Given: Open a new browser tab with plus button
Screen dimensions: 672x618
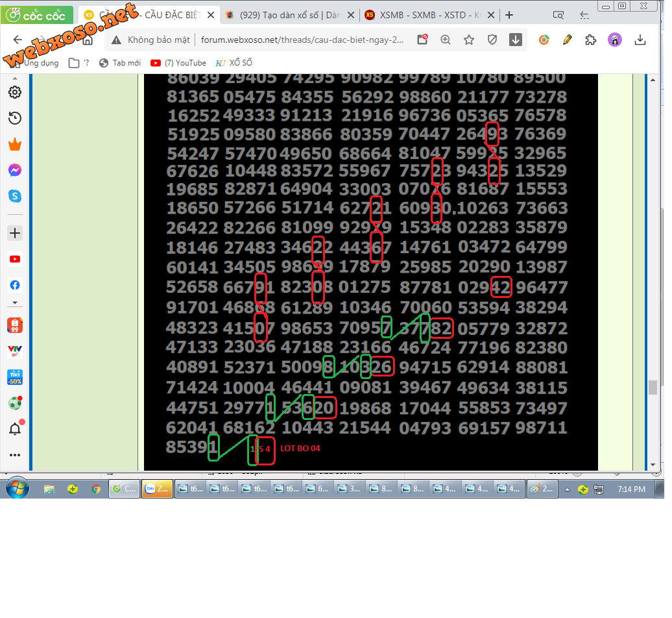Looking at the screenshot, I should pos(509,15).
